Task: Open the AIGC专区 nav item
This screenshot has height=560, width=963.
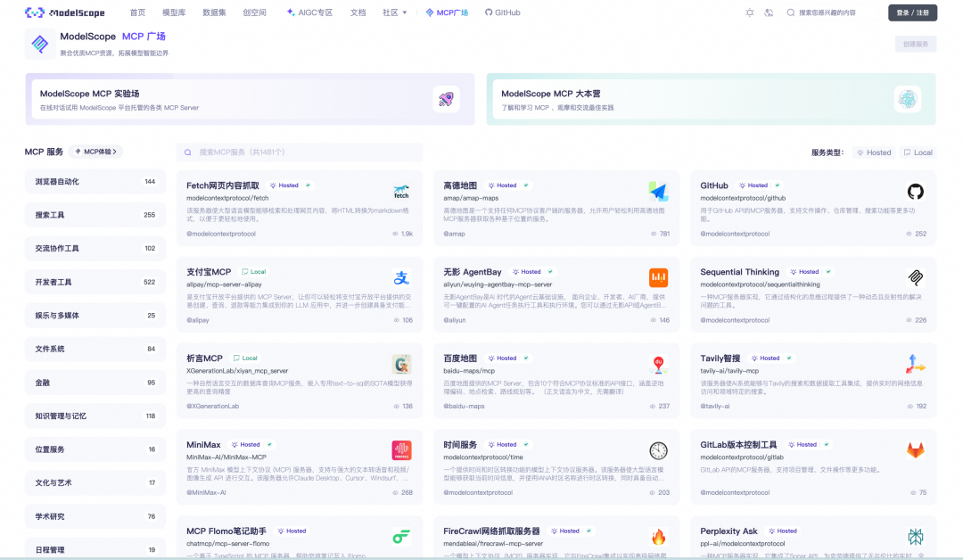Action: [x=309, y=12]
